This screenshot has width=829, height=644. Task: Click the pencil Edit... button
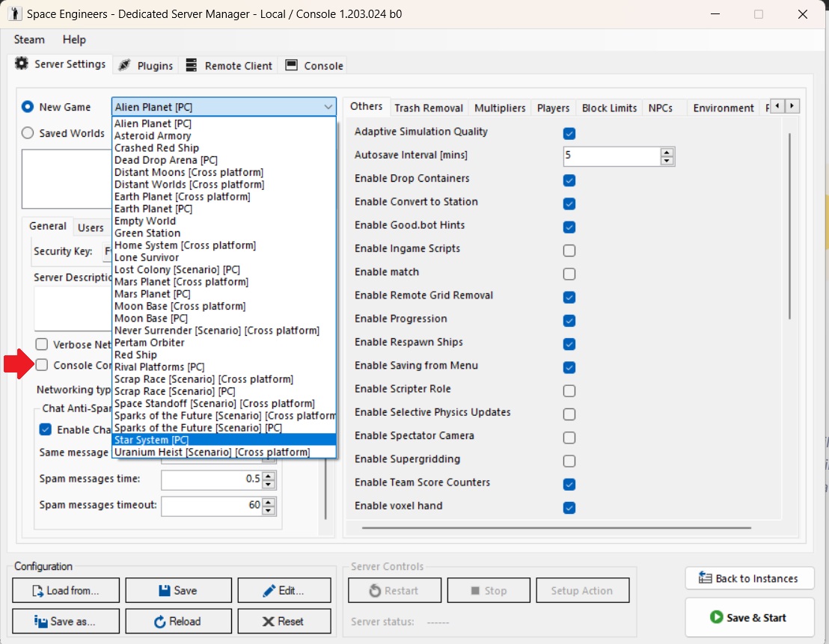284,590
